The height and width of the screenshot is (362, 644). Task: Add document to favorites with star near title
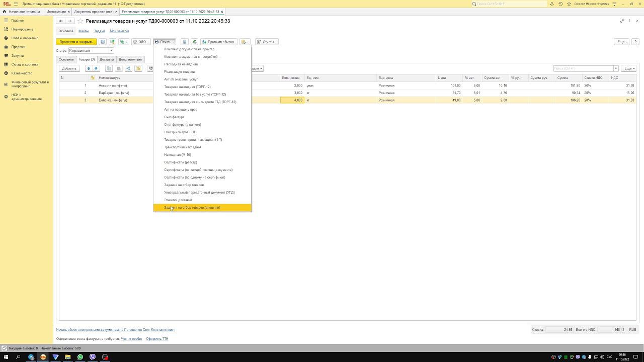tap(80, 21)
